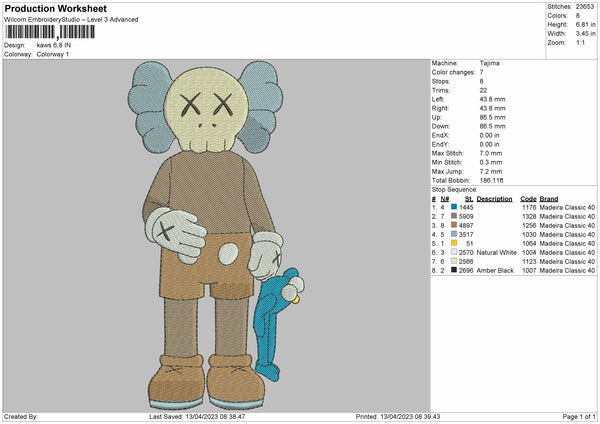Click stitch count 2570 in stop 6
The width and height of the screenshot is (600, 424).
(466, 252)
